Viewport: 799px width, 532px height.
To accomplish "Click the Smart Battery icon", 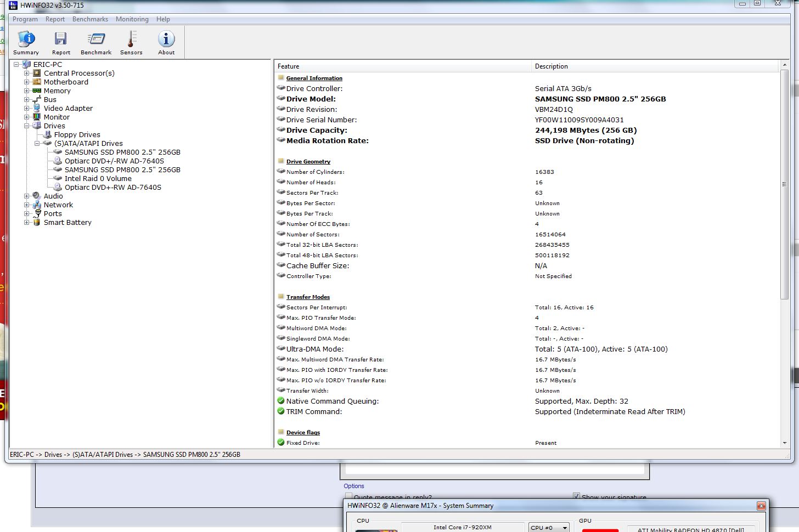I will (x=37, y=222).
